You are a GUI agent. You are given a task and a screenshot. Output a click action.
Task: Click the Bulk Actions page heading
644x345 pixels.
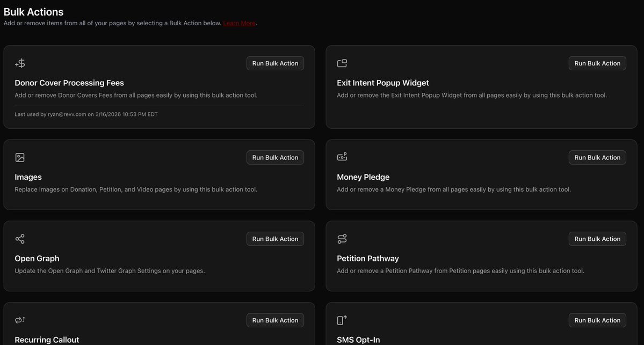tap(34, 12)
